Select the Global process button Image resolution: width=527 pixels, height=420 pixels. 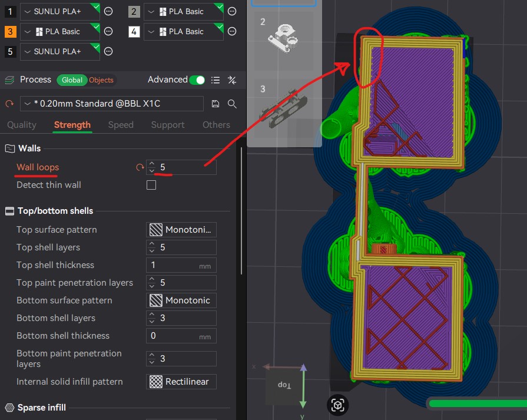click(72, 80)
